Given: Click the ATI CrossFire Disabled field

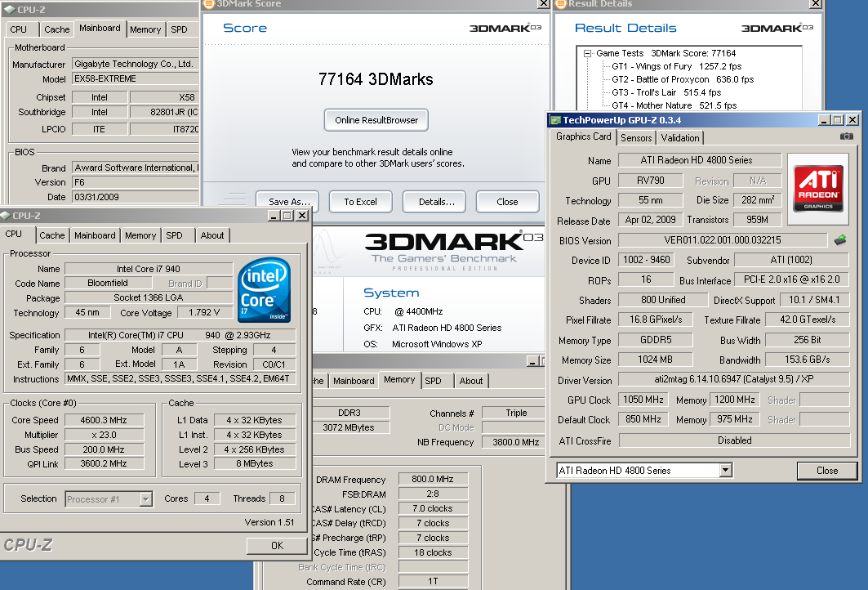Looking at the screenshot, I should coord(735,440).
